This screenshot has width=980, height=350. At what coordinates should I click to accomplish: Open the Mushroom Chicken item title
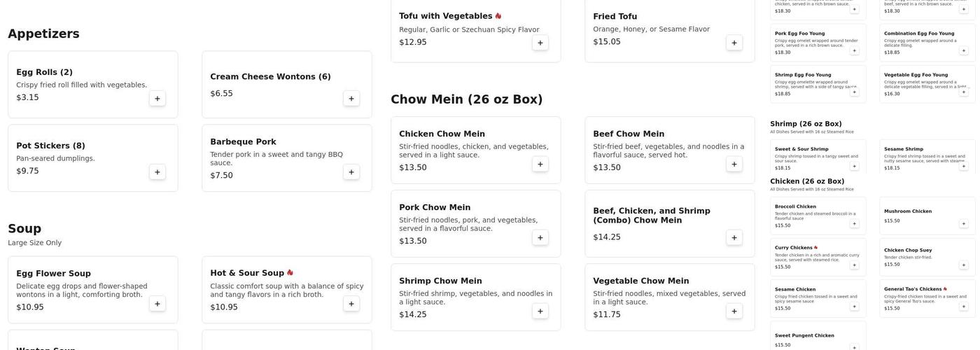coord(907,211)
